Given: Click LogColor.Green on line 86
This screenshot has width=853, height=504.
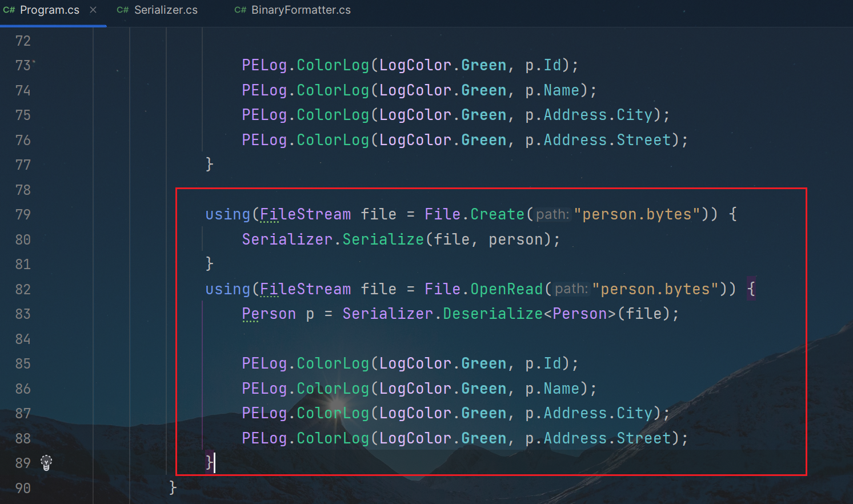Looking at the screenshot, I should 443,389.
